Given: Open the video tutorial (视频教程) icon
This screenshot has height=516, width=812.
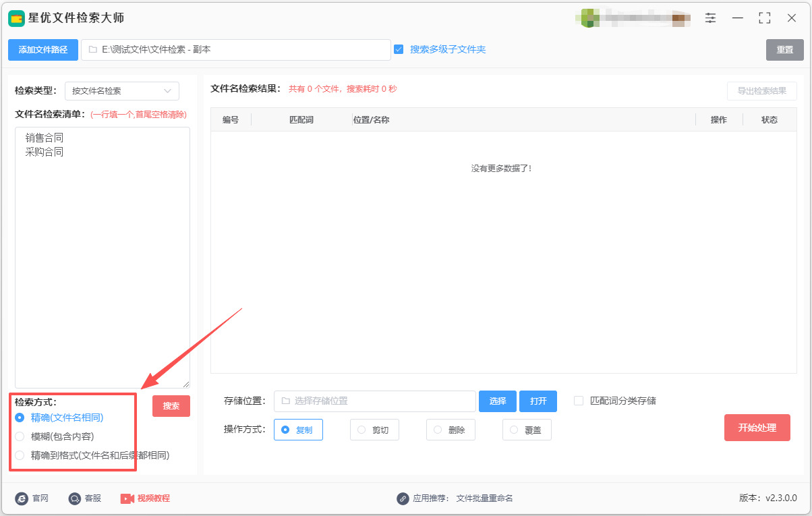Looking at the screenshot, I should pos(127,498).
